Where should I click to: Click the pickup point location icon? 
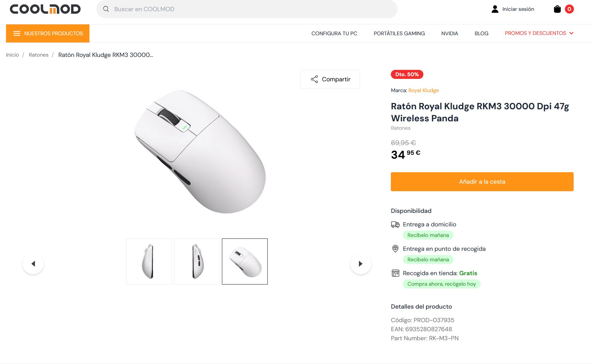[395, 249]
